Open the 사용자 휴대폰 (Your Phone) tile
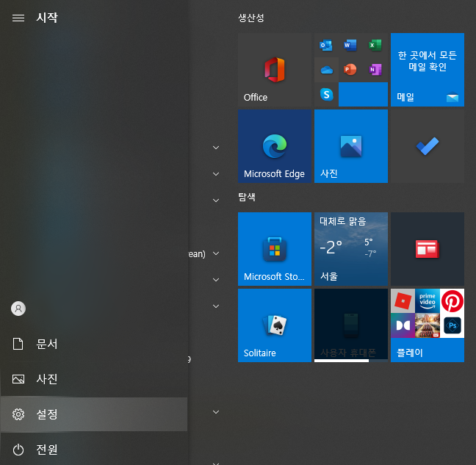This screenshot has height=465, width=476. (x=351, y=325)
